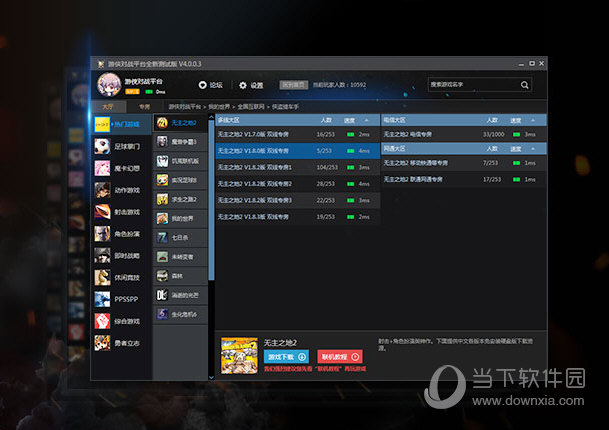The width and height of the screenshot is (609, 430).
Task: Choose 七日杀 game icon
Action: click(x=162, y=237)
